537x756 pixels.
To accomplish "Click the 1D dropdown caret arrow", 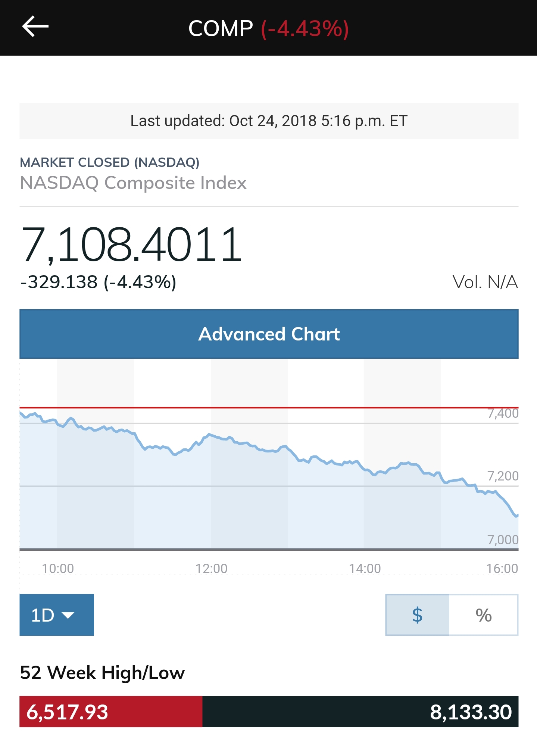I will (68, 615).
